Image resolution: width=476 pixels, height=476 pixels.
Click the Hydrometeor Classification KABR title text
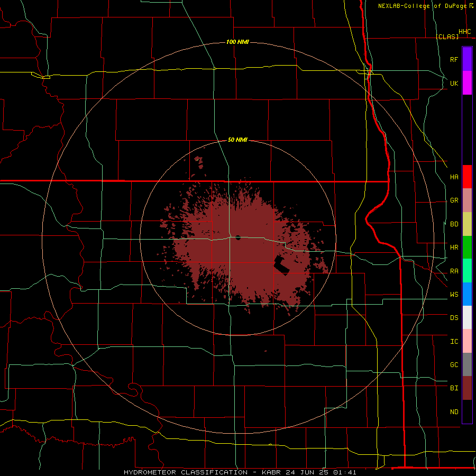coord(240,472)
